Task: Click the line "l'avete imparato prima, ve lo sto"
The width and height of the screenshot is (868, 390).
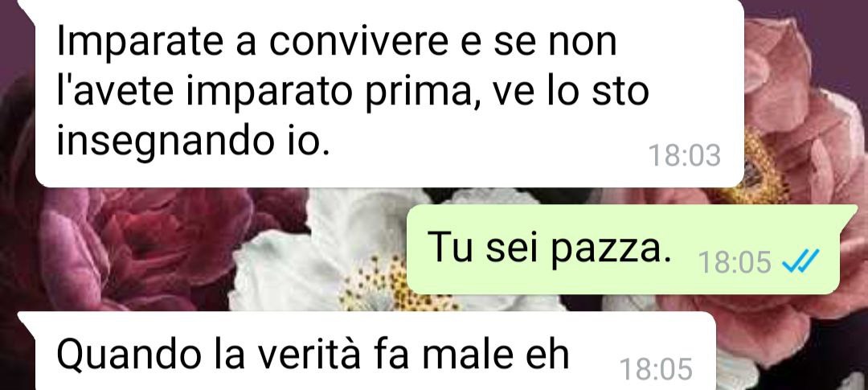Action: (x=353, y=92)
